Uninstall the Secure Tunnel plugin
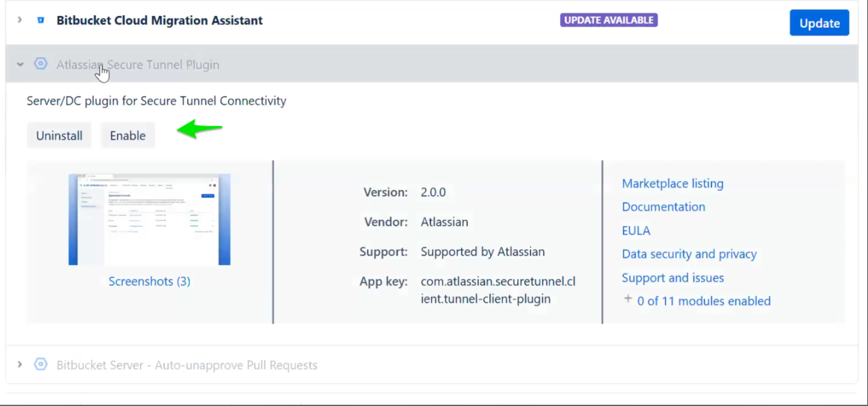The image size is (868, 406). [x=59, y=135]
